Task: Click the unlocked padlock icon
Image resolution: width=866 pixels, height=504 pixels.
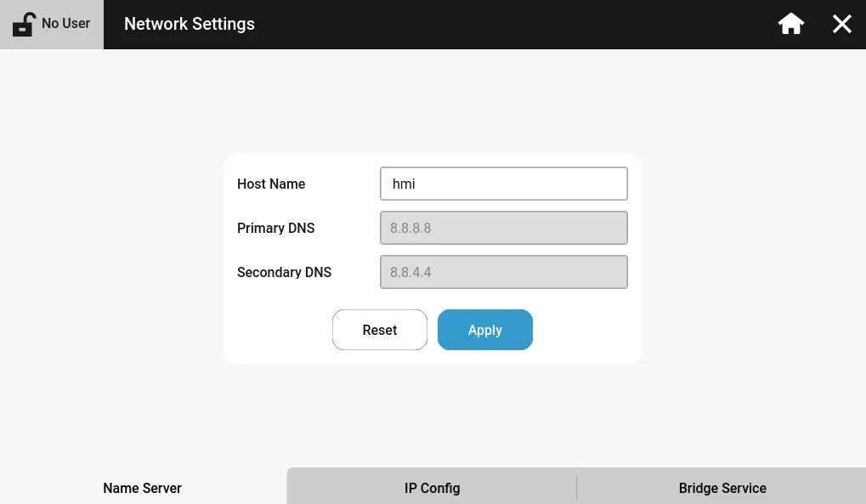Action: click(x=24, y=24)
